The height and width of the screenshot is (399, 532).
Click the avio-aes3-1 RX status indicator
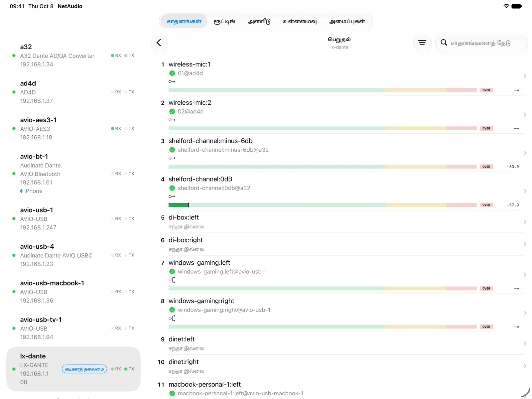click(x=116, y=128)
